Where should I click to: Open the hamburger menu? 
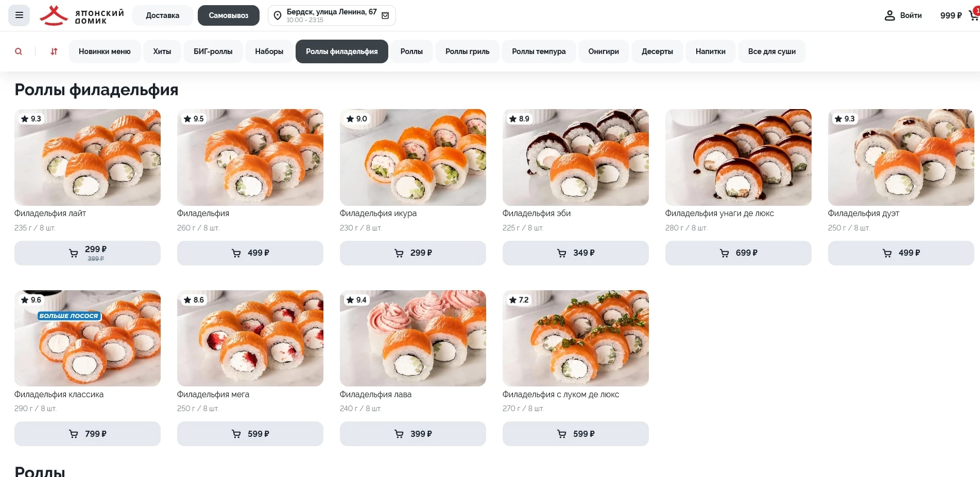(x=19, y=15)
